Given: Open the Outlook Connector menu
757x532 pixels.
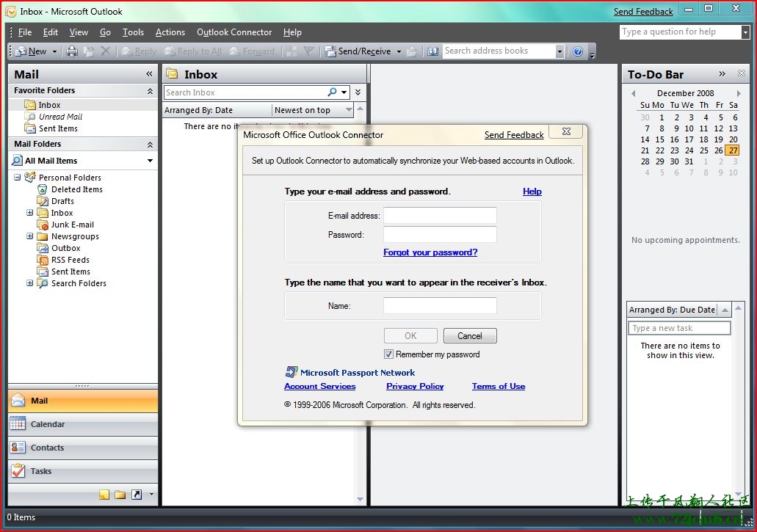Looking at the screenshot, I should pyautogui.click(x=234, y=32).
